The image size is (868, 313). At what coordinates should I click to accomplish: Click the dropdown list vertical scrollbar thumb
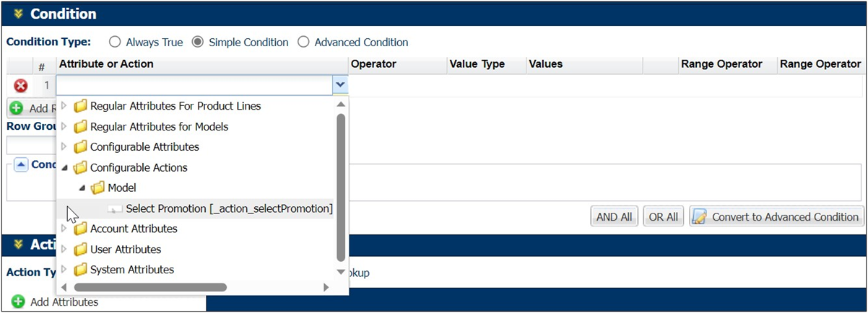click(341, 187)
